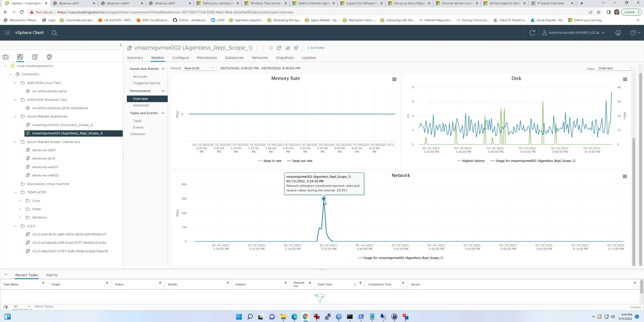Image resolution: width=644 pixels, height=322 pixels.
Task: Filter the Status column
Action: click(x=160, y=283)
